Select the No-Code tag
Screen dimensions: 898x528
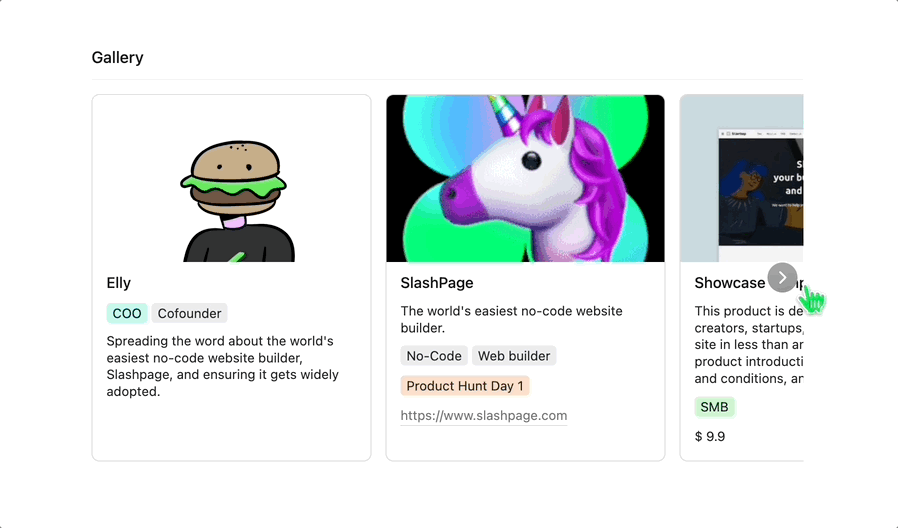click(x=434, y=356)
